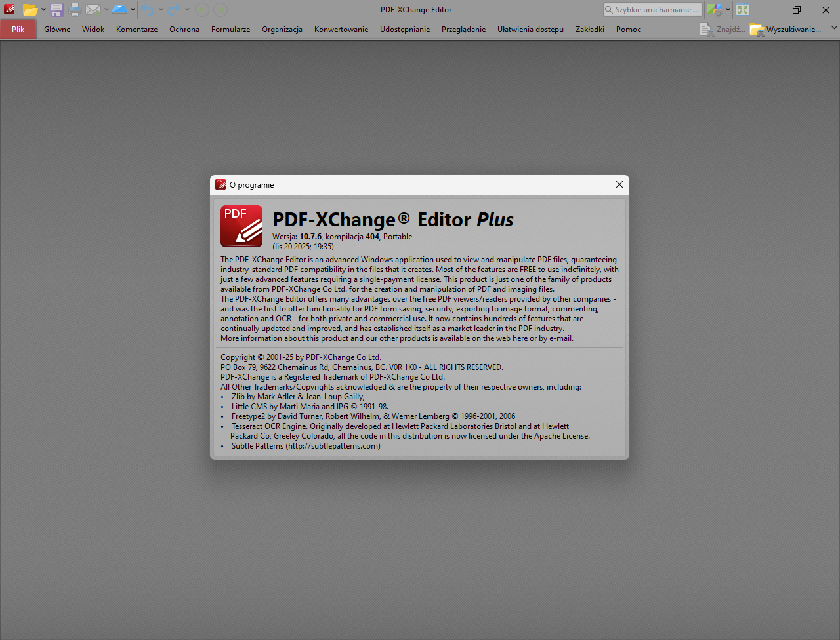Image resolution: width=840 pixels, height=640 pixels.
Task: Select the Zakładki ribbon tab
Action: 590,30
